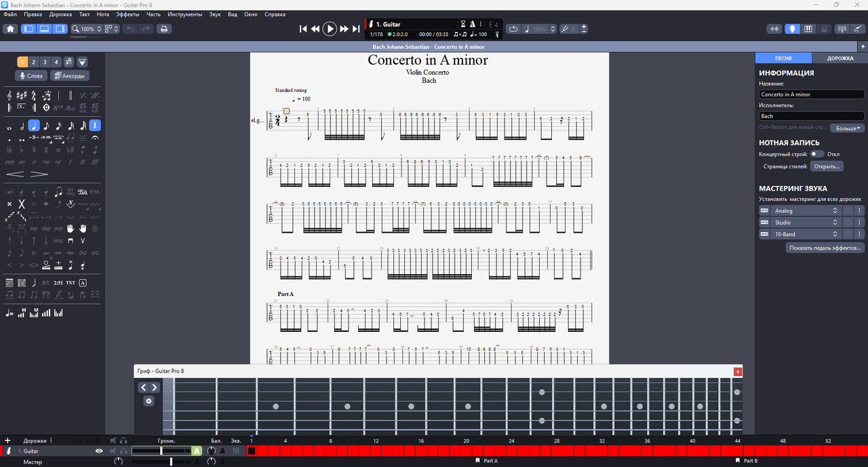868x467 pixels.
Task: Toggle visibility eye of Guitar track
Action: tap(99, 451)
